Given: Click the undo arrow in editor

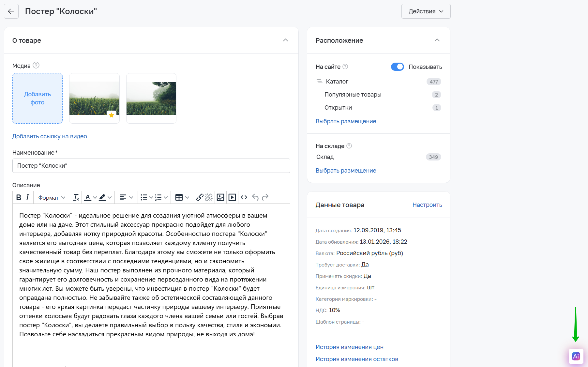Looking at the screenshot, I should click(255, 197).
